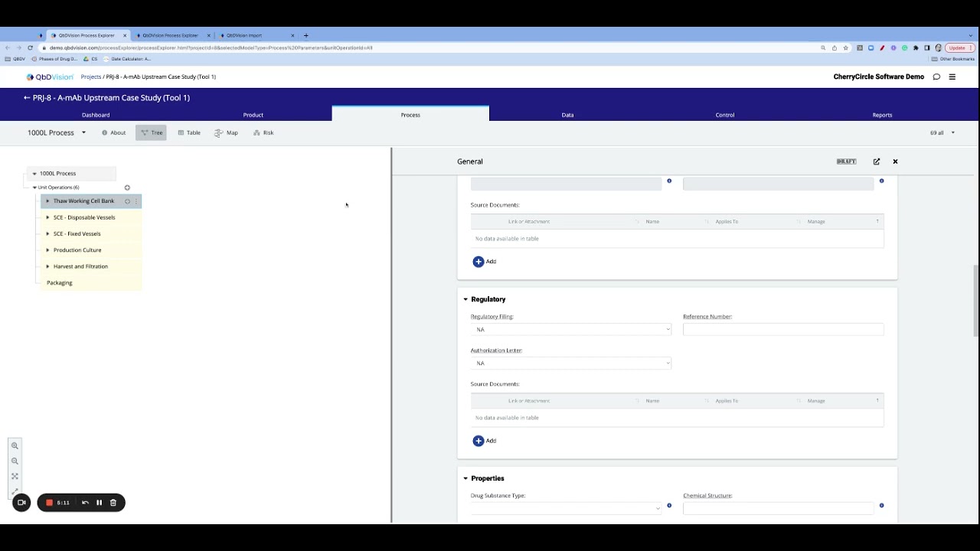Click the plus icon for Regulatory Add

coord(479,441)
